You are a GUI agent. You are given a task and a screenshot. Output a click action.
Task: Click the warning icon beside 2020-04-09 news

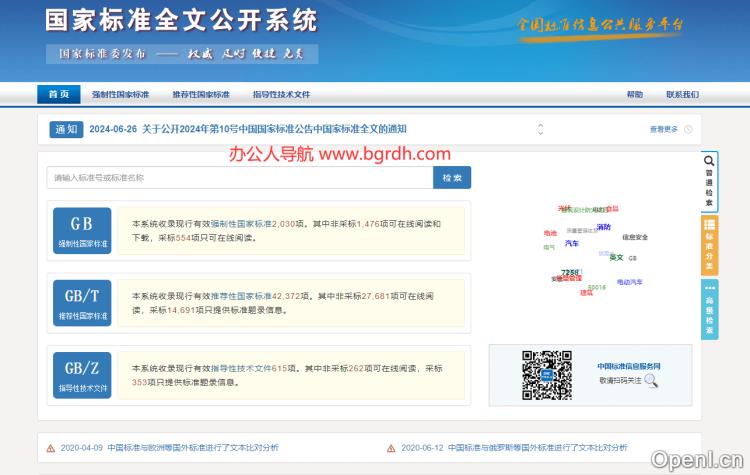coord(51,448)
